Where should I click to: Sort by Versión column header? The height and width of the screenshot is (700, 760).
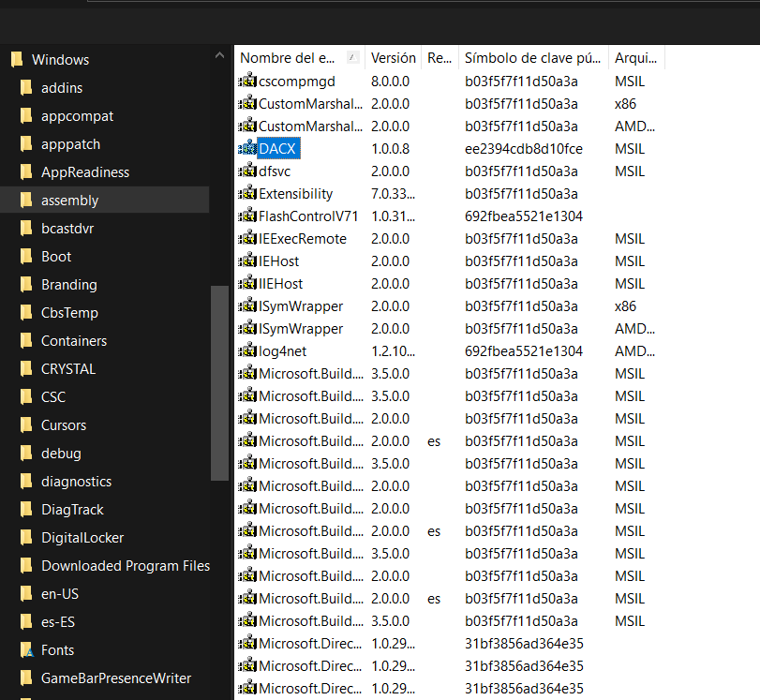tap(393, 58)
